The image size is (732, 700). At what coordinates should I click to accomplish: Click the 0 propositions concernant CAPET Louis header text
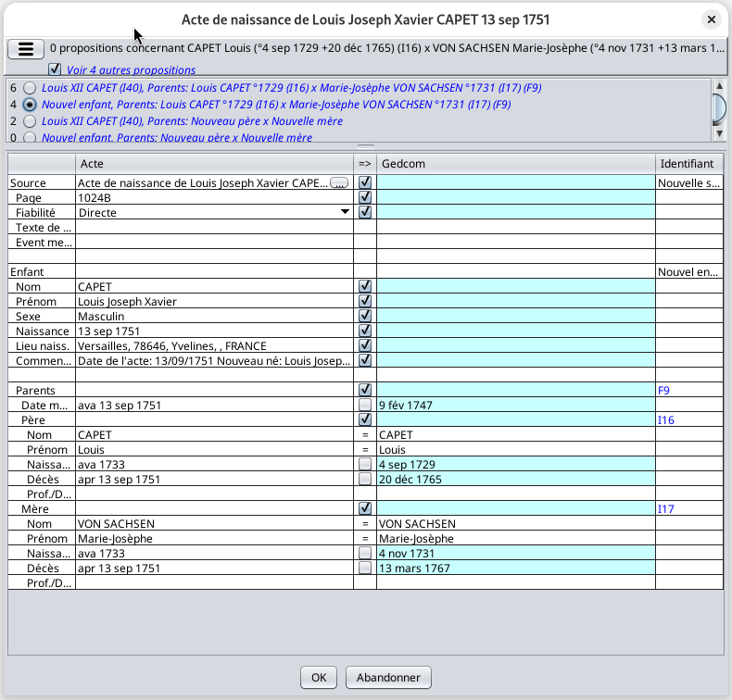click(387, 48)
